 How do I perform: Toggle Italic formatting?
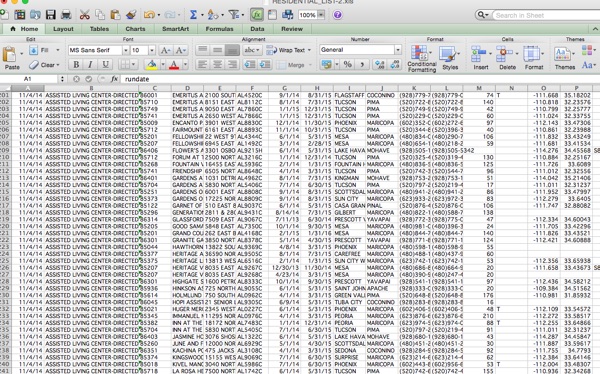90,64
